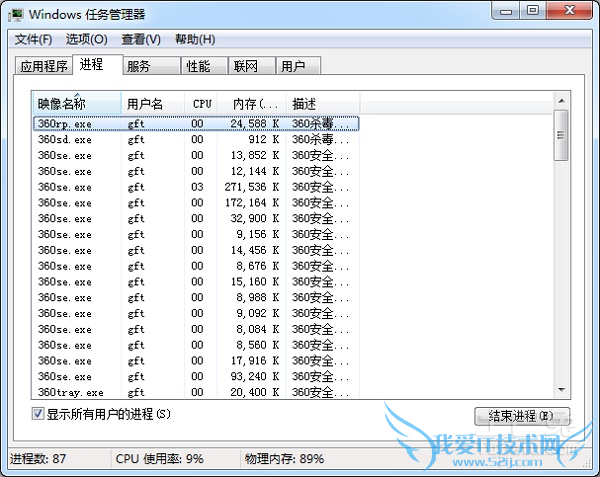The height and width of the screenshot is (477, 600).
Task: Select 360se.exe row using 8,084 K
Action: click(x=196, y=329)
